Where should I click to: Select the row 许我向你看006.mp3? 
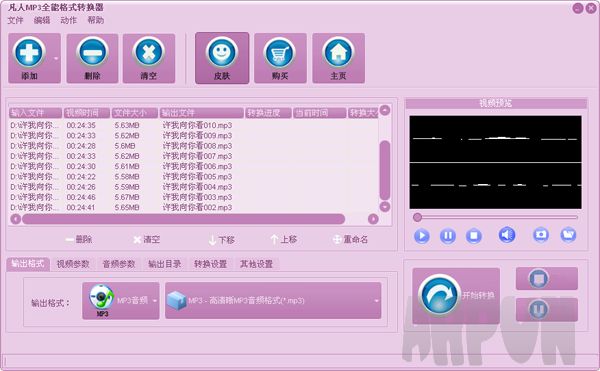pos(194,167)
